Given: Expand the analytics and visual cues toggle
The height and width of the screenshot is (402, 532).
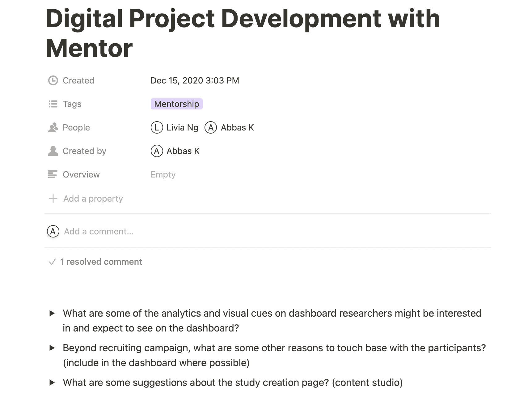Looking at the screenshot, I should pos(52,313).
